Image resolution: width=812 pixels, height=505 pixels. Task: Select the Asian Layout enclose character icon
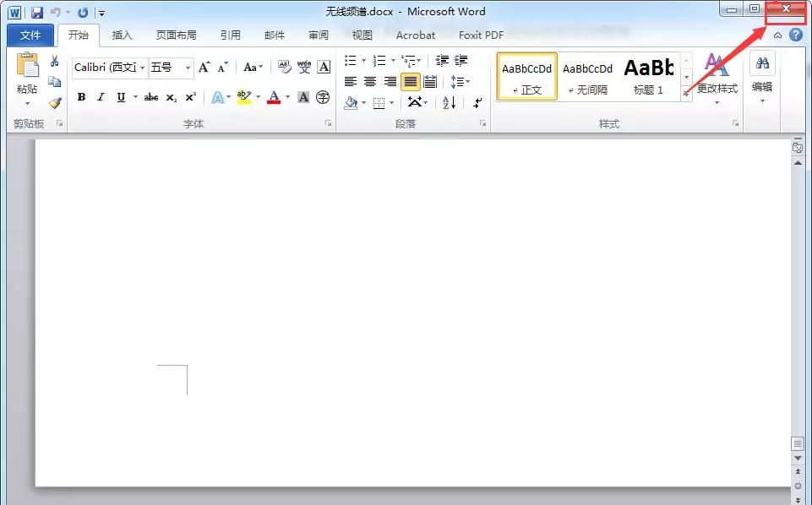pyautogui.click(x=322, y=97)
